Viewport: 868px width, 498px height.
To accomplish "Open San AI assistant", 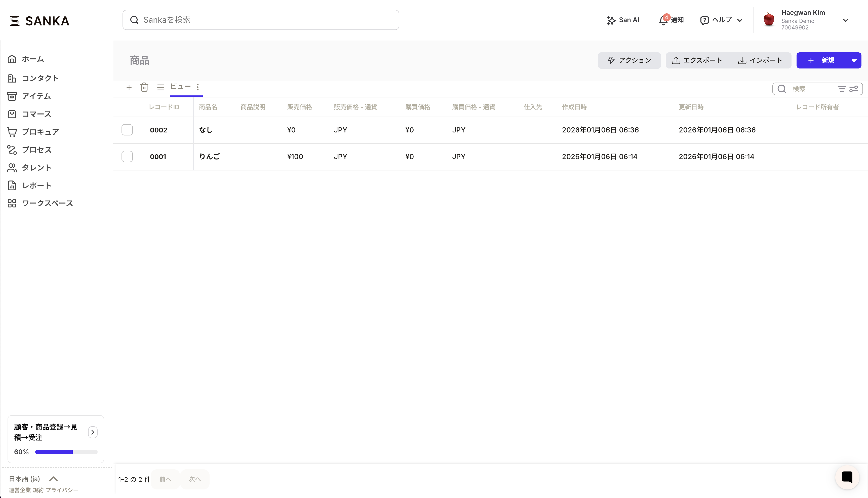I will click(623, 20).
